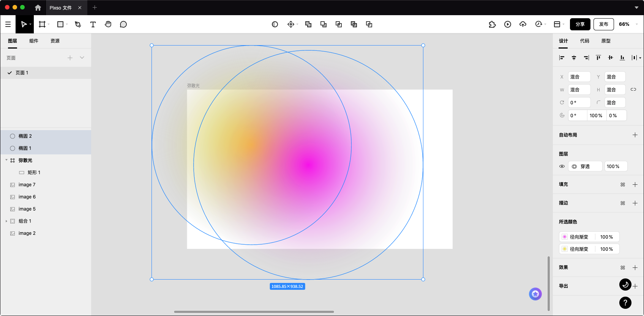Image resolution: width=644 pixels, height=316 pixels.
Task: Select the Rectangle shape tool
Action: coord(60,24)
